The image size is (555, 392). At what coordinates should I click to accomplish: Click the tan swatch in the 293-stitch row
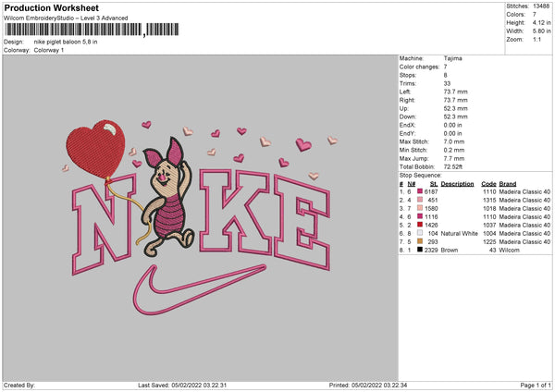coord(420,241)
